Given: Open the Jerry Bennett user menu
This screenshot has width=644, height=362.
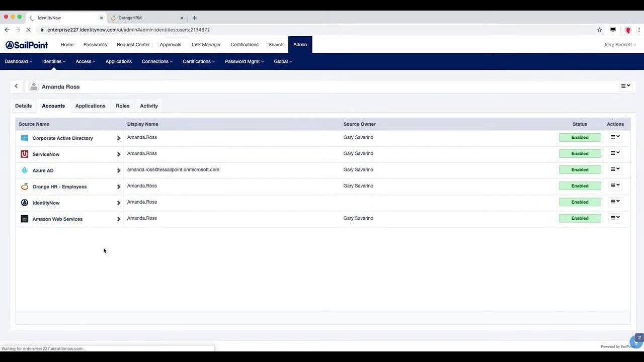Looking at the screenshot, I should click(619, 45).
